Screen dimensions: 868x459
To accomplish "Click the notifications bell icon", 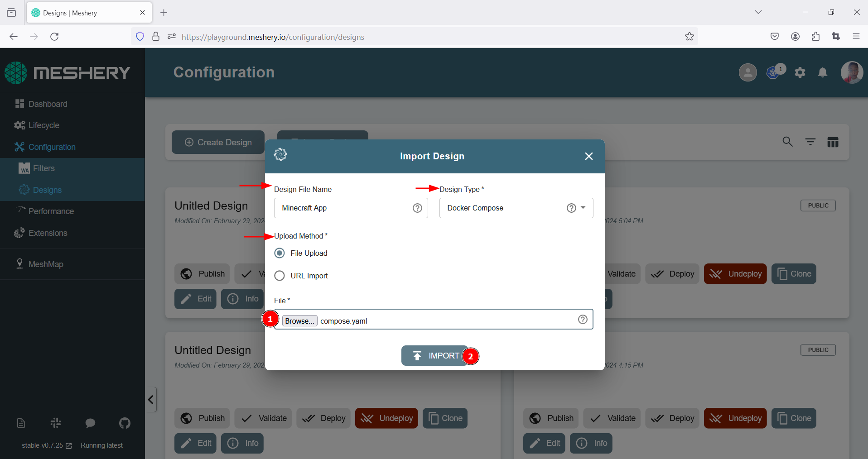I will click(x=823, y=72).
